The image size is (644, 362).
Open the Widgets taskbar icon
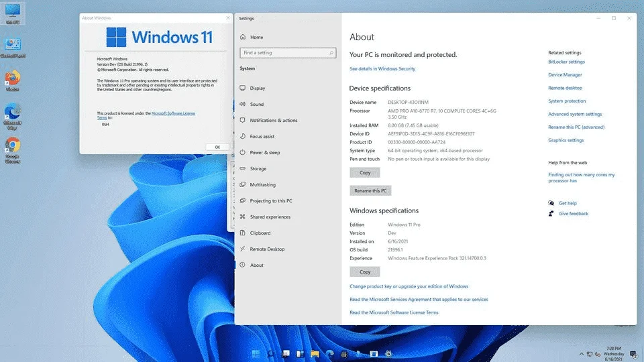click(x=301, y=354)
